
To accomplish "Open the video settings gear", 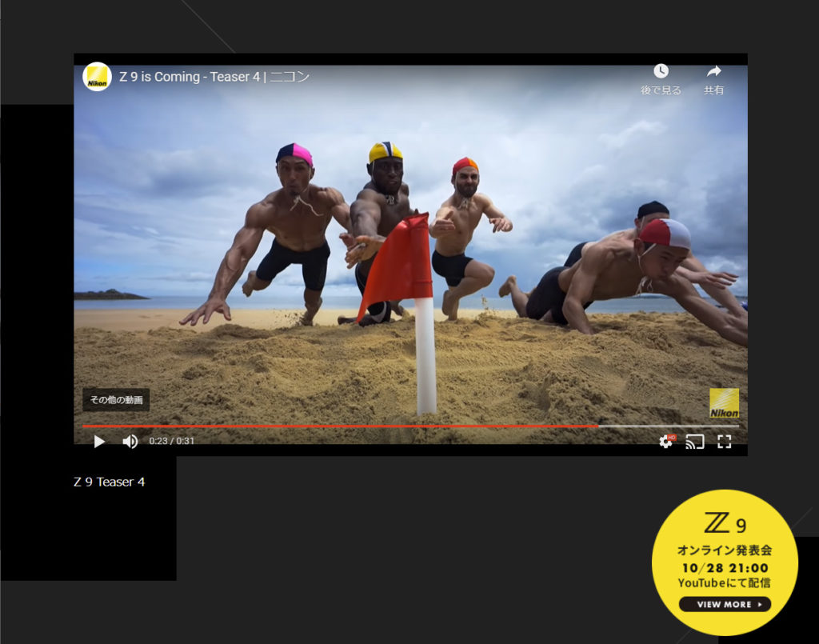I will coord(665,442).
